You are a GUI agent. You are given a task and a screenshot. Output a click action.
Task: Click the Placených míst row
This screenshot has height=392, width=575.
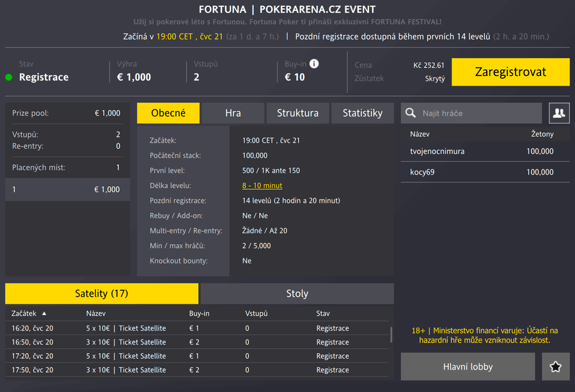[x=67, y=168]
